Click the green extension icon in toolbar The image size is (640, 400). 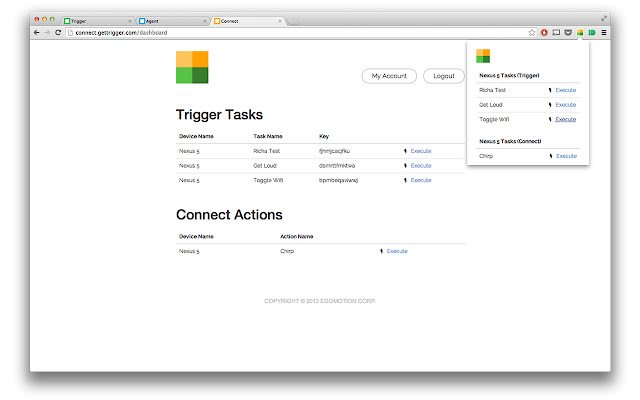click(592, 33)
